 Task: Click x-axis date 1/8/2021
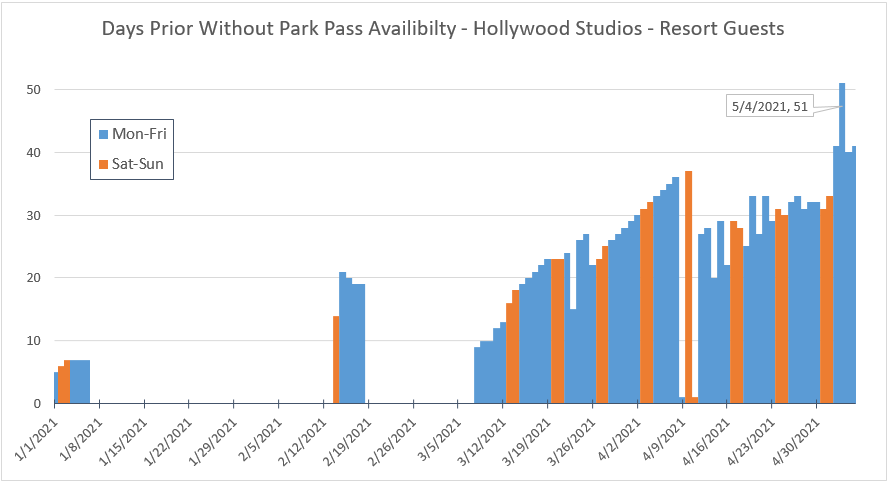coord(82,439)
